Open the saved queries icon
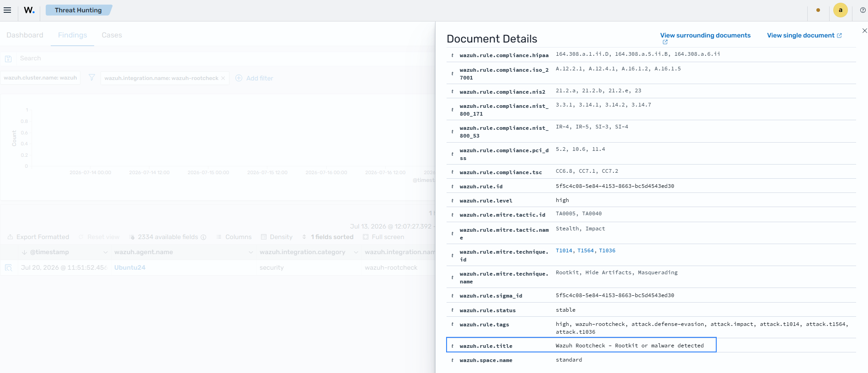The width and height of the screenshot is (868, 373). pos(8,59)
